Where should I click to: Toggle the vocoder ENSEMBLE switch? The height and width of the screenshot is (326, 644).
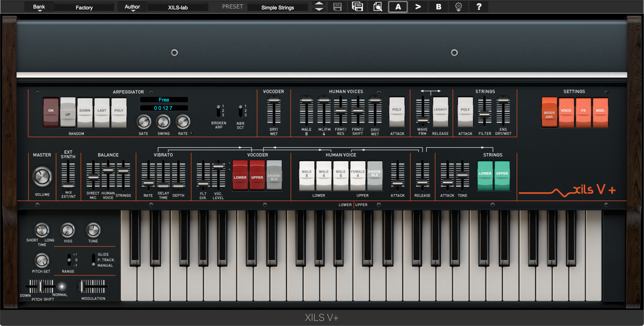point(274,175)
